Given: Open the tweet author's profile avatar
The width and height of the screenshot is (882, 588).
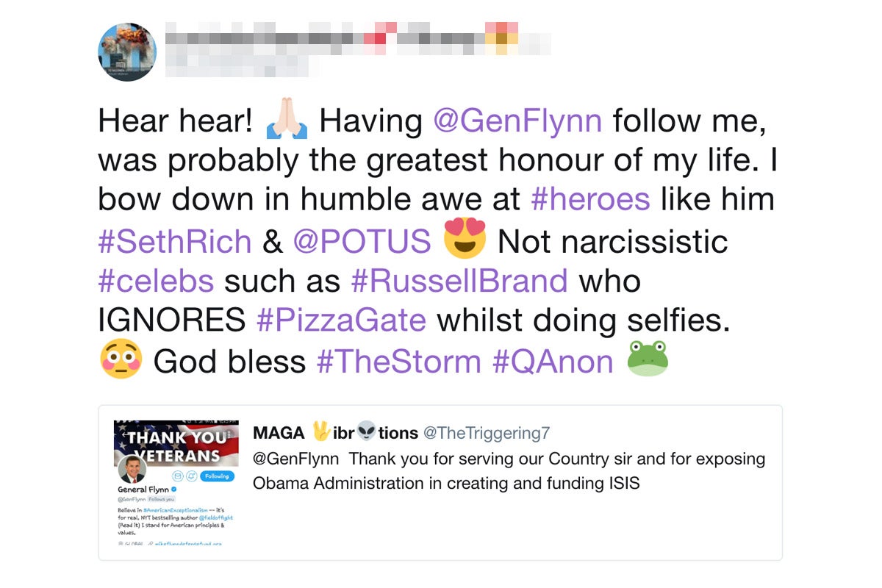Looking at the screenshot, I should pos(126,51).
